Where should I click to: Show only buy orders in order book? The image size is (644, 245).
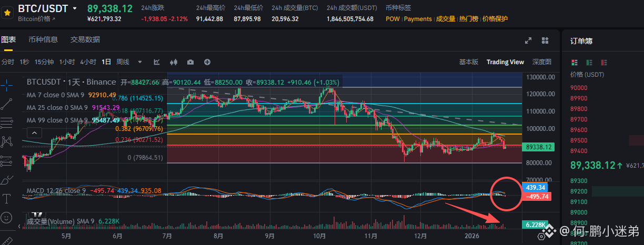point(588,62)
